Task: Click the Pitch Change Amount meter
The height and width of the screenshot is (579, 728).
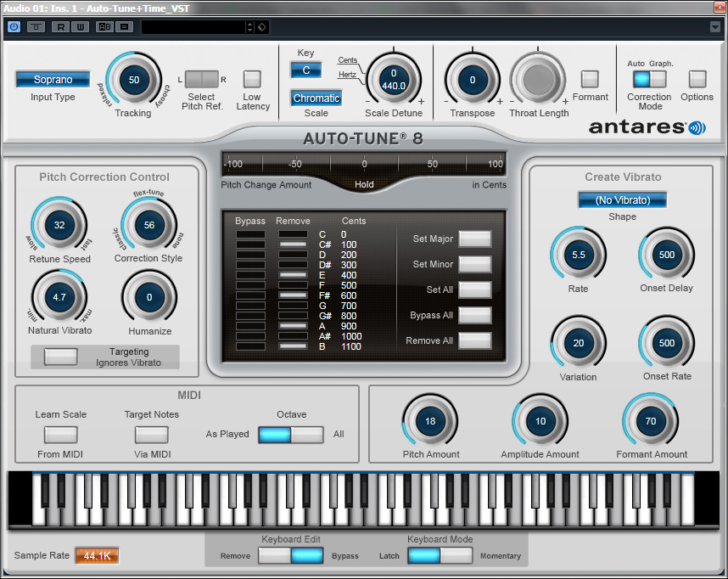Action: point(363,165)
